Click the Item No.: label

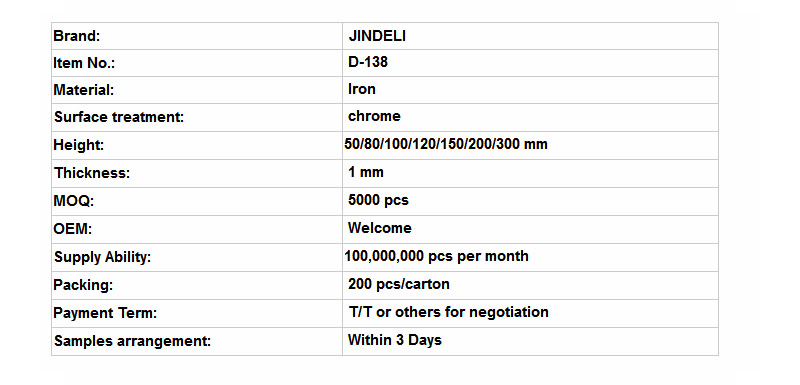click(x=84, y=63)
